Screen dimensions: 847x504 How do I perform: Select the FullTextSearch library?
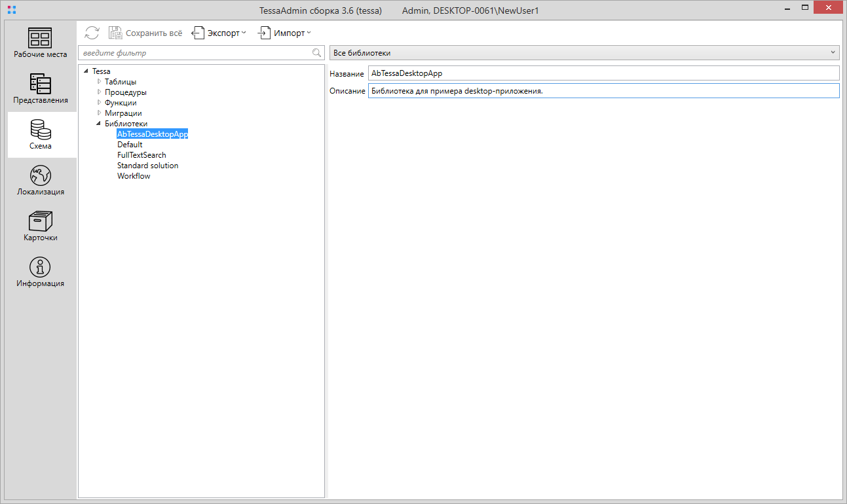point(141,155)
